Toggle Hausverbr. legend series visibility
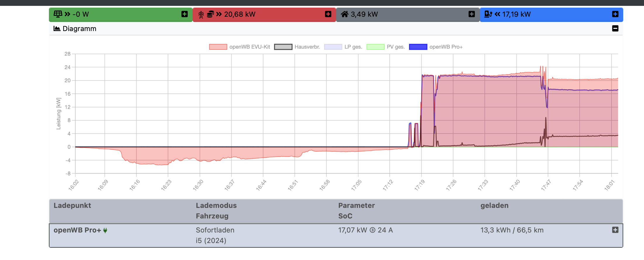Image resolution: width=644 pixels, height=260 pixels. click(x=297, y=47)
